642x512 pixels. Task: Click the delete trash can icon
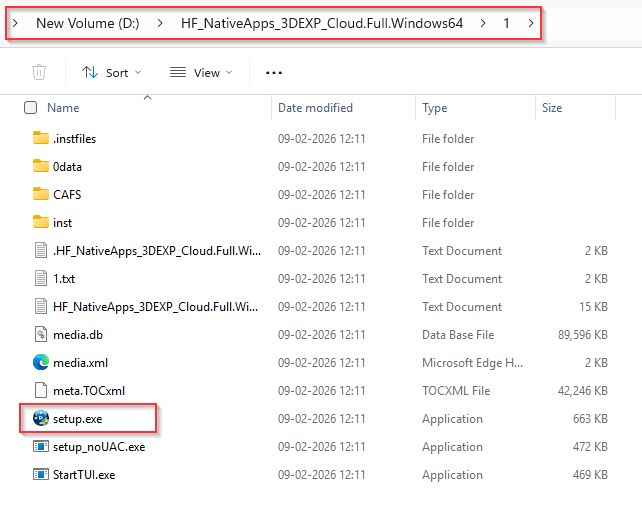coord(39,72)
